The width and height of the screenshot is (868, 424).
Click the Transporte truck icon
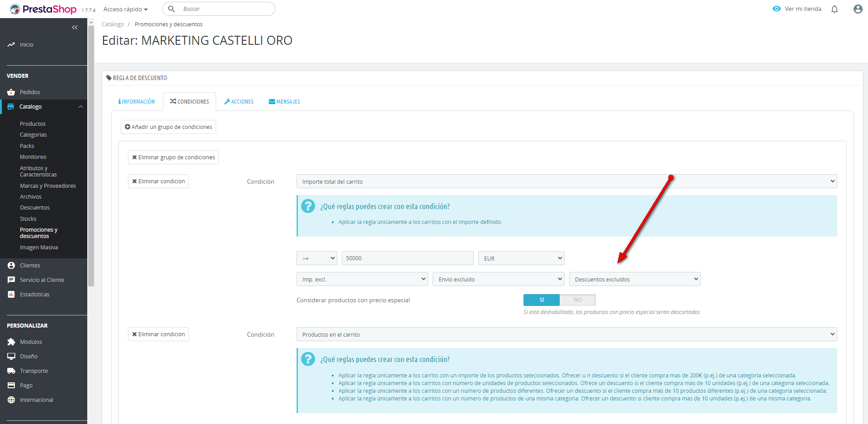[11, 371]
